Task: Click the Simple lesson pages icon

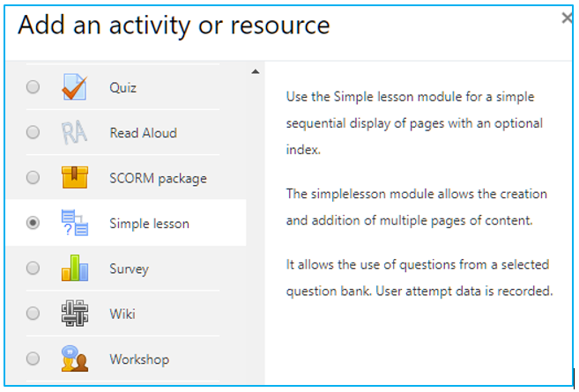Action: click(x=75, y=223)
